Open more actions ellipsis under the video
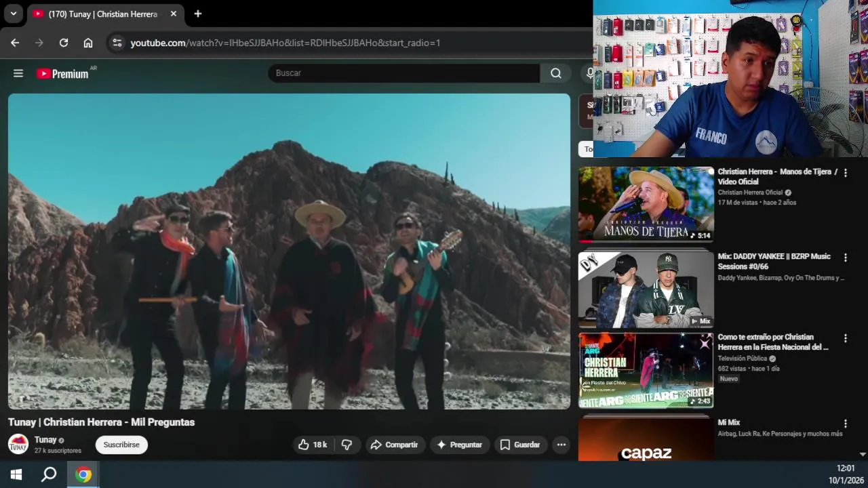 pyautogui.click(x=561, y=445)
